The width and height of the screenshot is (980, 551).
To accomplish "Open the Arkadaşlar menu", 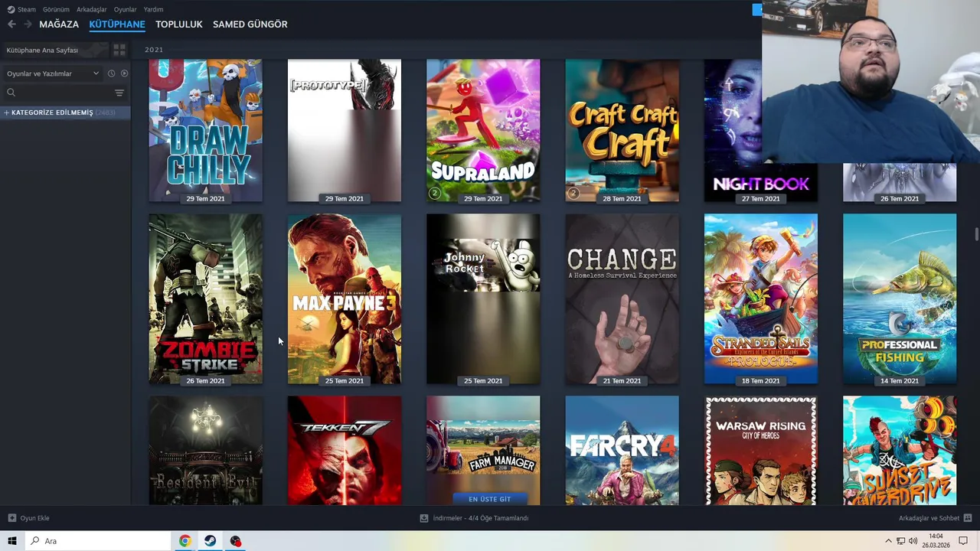I will point(91,9).
